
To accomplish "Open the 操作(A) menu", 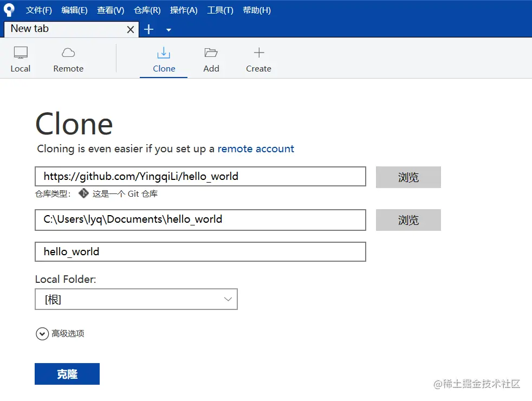I will pos(184,10).
